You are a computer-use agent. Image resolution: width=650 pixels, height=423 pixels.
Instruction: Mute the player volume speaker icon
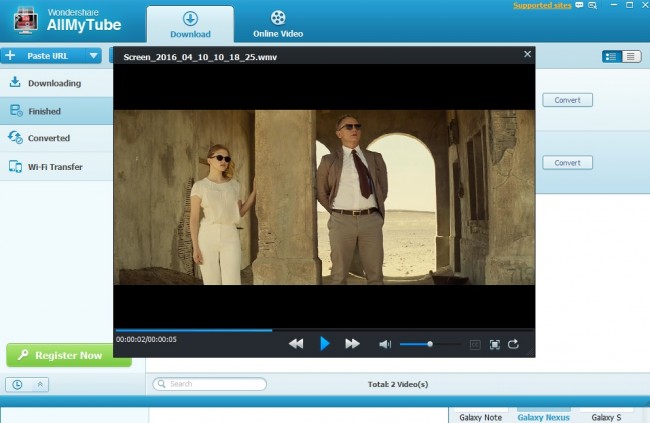point(385,344)
